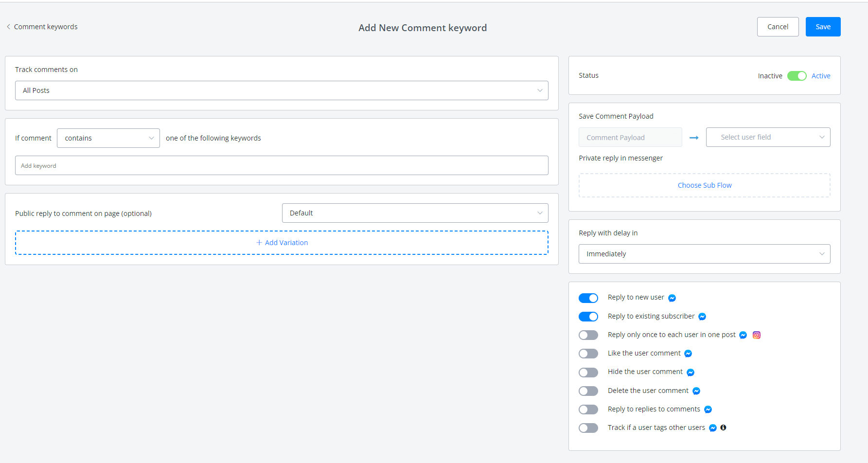Screen dimensions: 868x463
Task: Click 'one of the following keywords' text
Action: (213, 138)
